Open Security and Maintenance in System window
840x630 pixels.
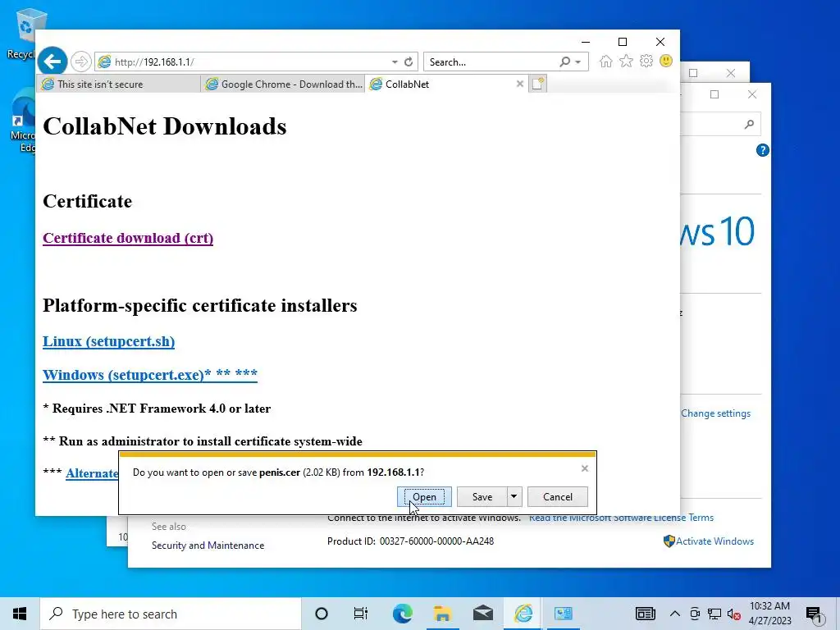coord(208,546)
